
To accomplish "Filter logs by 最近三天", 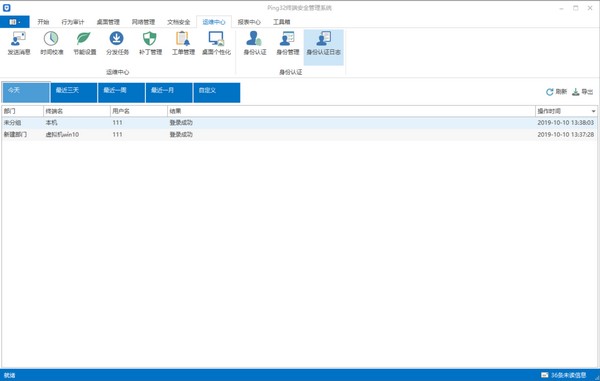I will (x=73, y=93).
